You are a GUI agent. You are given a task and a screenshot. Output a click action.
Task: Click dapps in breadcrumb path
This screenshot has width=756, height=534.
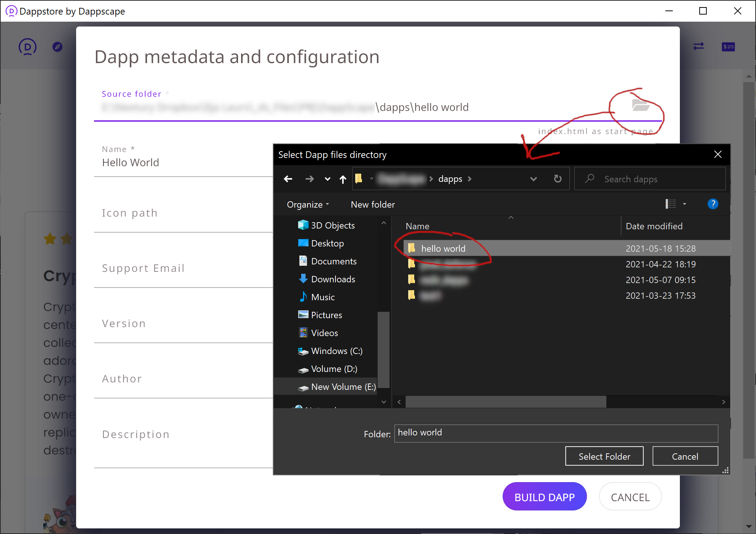450,179
